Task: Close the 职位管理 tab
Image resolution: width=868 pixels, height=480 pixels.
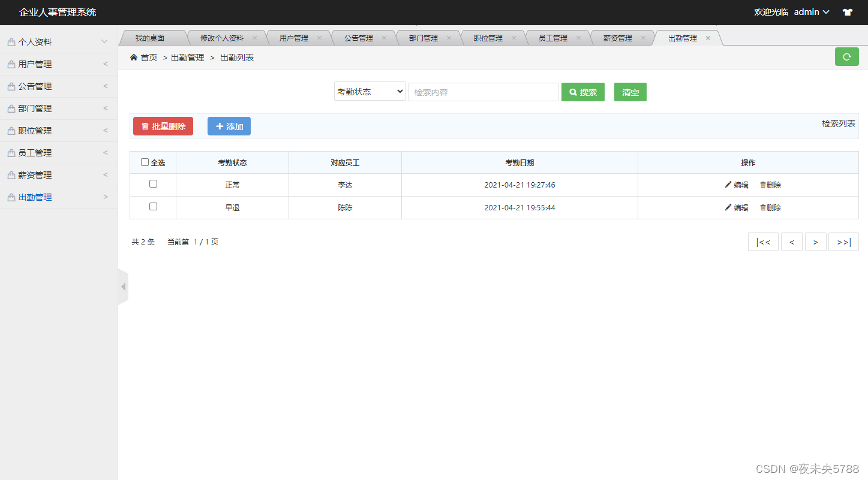Action: [513, 38]
